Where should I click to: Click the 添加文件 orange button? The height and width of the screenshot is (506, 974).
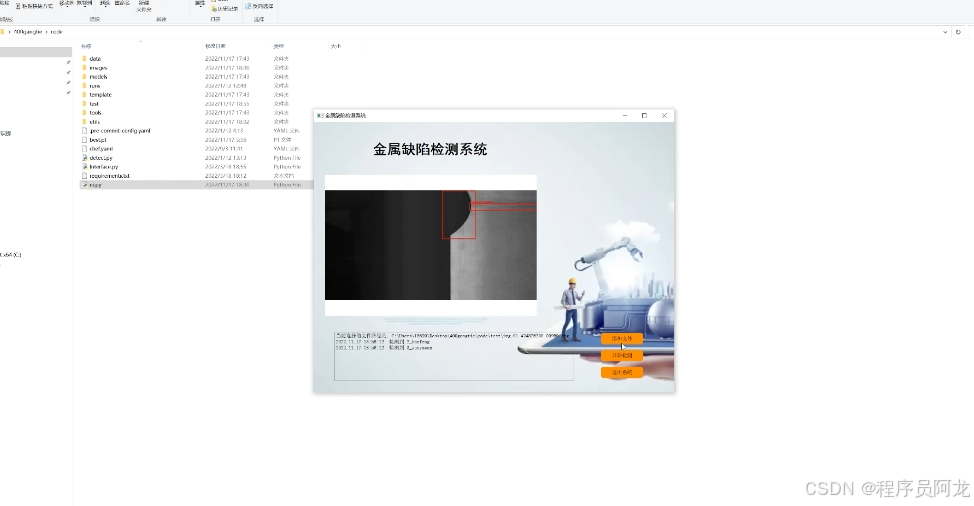point(622,338)
